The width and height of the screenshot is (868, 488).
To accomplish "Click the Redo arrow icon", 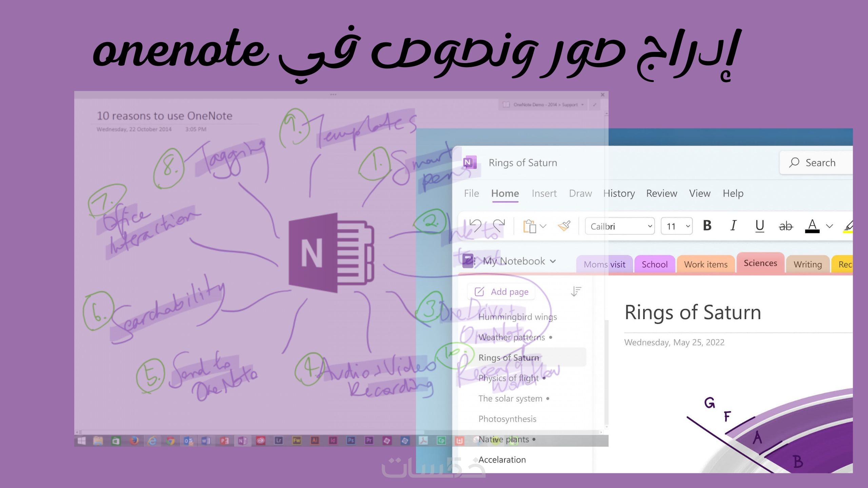I will pyautogui.click(x=499, y=226).
